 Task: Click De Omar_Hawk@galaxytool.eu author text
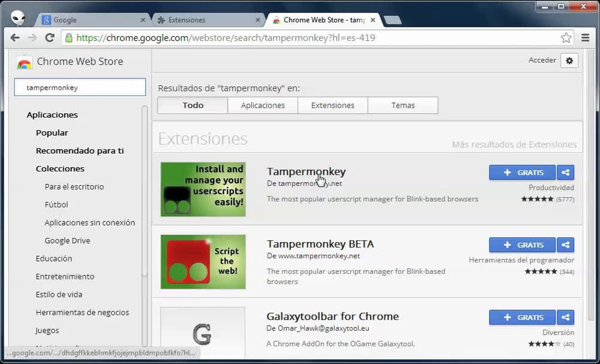coord(318,329)
